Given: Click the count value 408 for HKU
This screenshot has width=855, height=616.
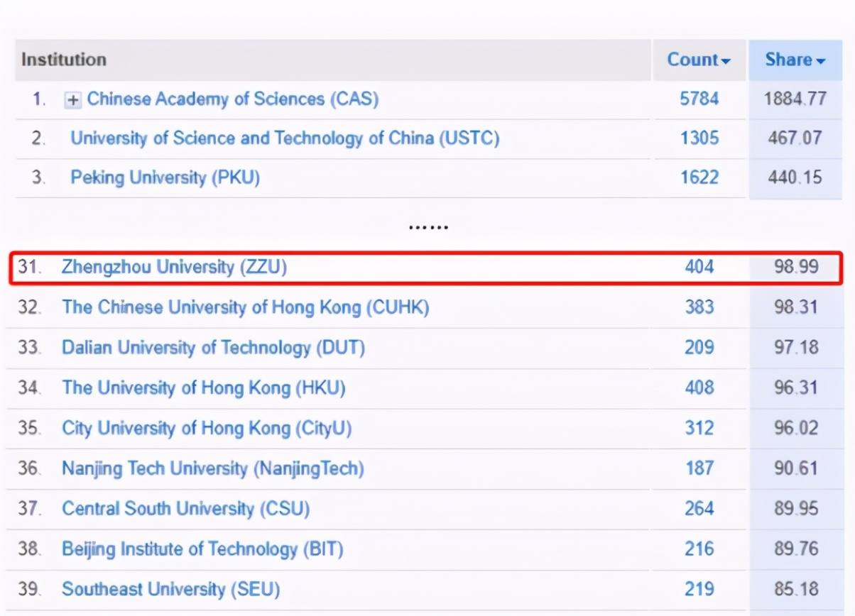Looking at the screenshot, I should (x=697, y=388).
